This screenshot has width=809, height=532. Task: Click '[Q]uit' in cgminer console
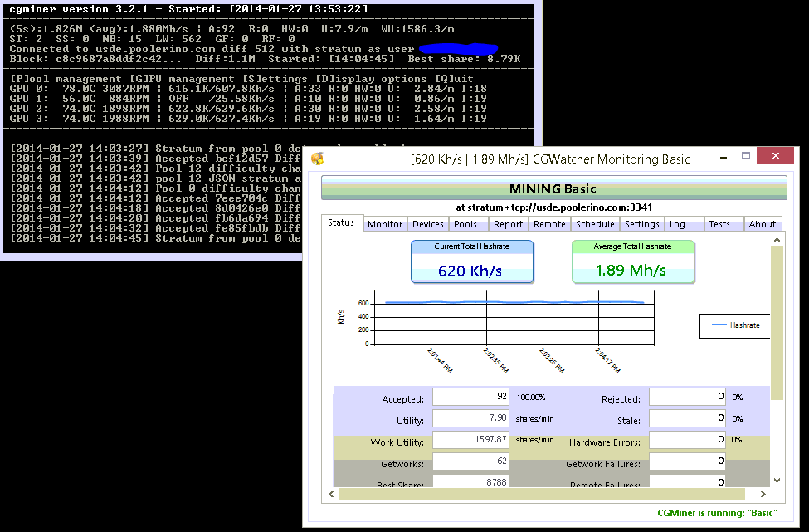pyautogui.click(x=454, y=79)
